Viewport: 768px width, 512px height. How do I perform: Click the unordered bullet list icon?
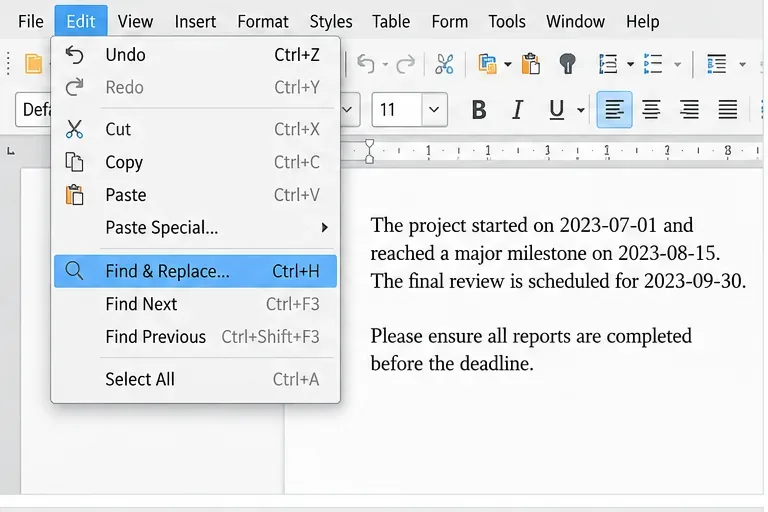(x=653, y=64)
